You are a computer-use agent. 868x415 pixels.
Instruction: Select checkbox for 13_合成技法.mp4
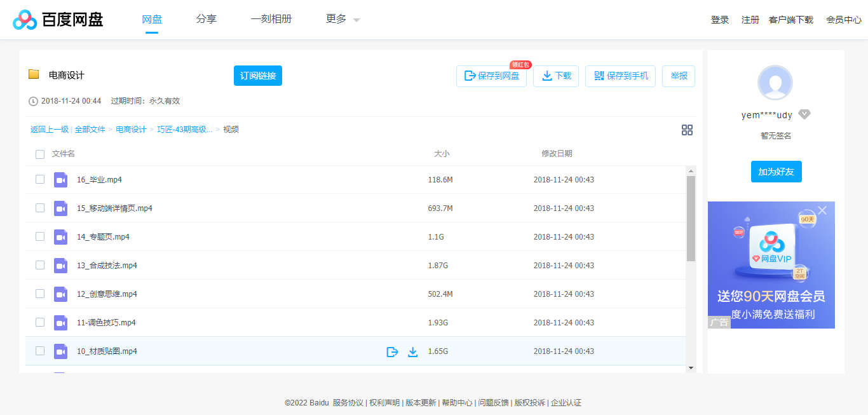(x=40, y=265)
